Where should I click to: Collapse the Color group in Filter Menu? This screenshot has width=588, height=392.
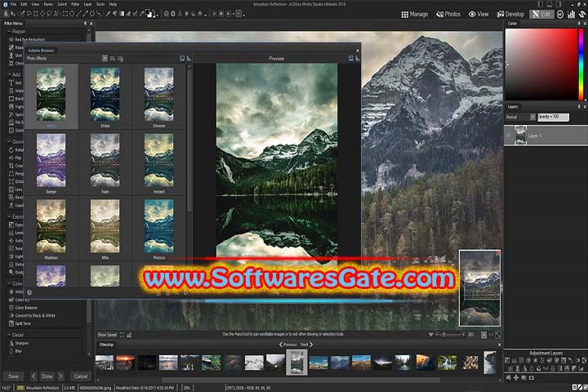pyautogui.click(x=9, y=283)
